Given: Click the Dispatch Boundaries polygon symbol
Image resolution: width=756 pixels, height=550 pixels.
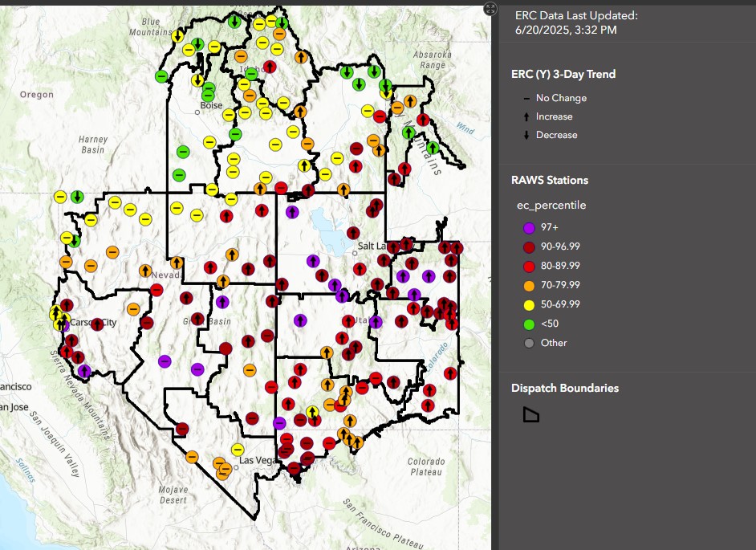Looking at the screenshot, I should [530, 414].
